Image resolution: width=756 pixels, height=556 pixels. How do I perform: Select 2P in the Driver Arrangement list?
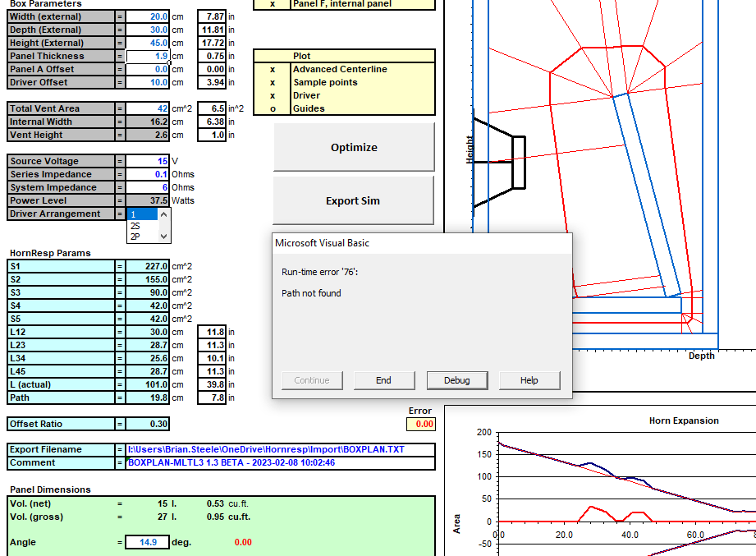pos(143,237)
